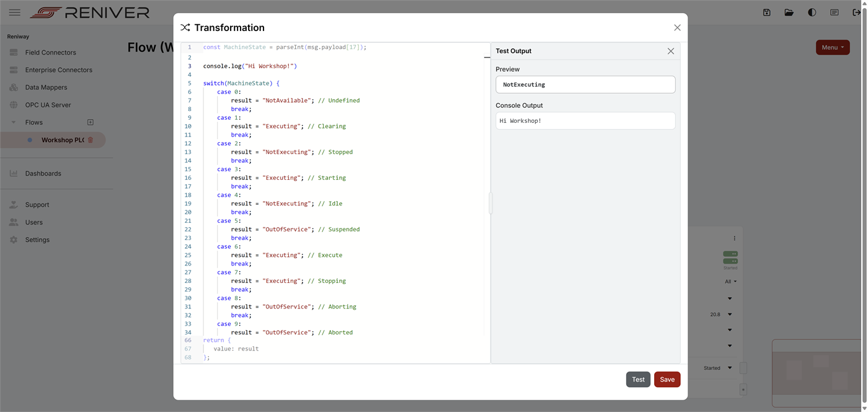The width and height of the screenshot is (868, 412).
Task: Save the transformation code
Action: 667,379
